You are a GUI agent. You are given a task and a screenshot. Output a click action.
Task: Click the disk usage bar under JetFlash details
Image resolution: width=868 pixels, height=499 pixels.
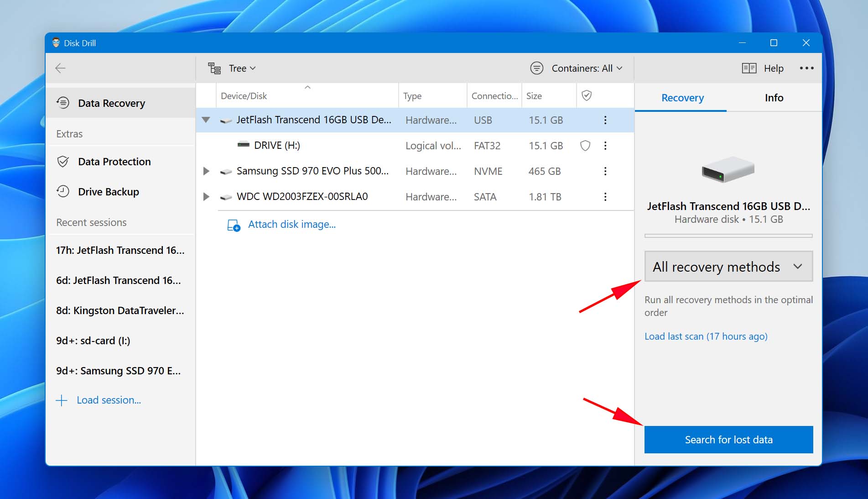tap(728, 236)
